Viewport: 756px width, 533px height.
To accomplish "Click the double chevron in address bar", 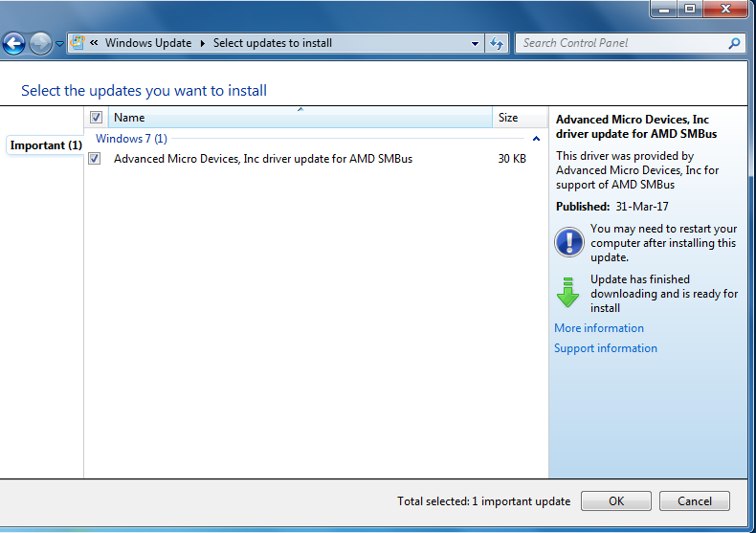I will [94, 43].
